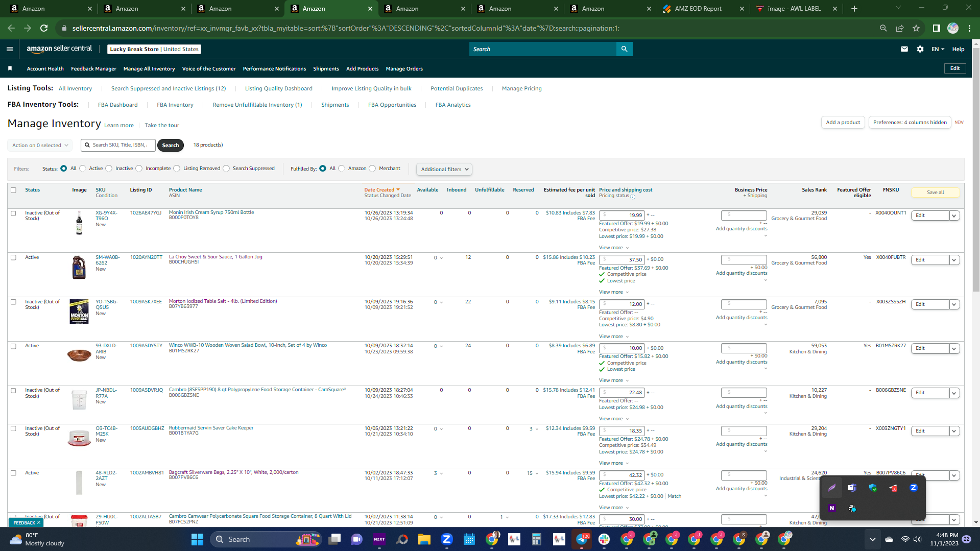
Task: Click the SKU search input field
Action: 118,146
